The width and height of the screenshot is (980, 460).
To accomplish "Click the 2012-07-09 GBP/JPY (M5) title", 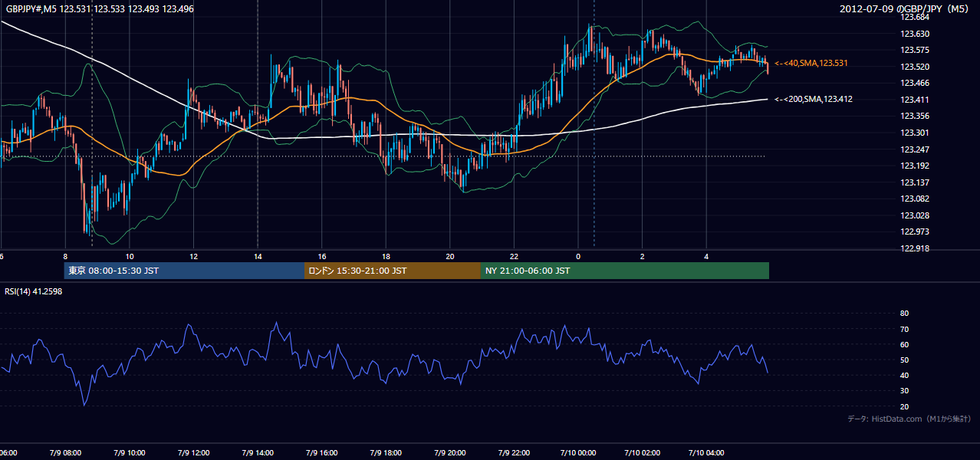I will [906, 8].
